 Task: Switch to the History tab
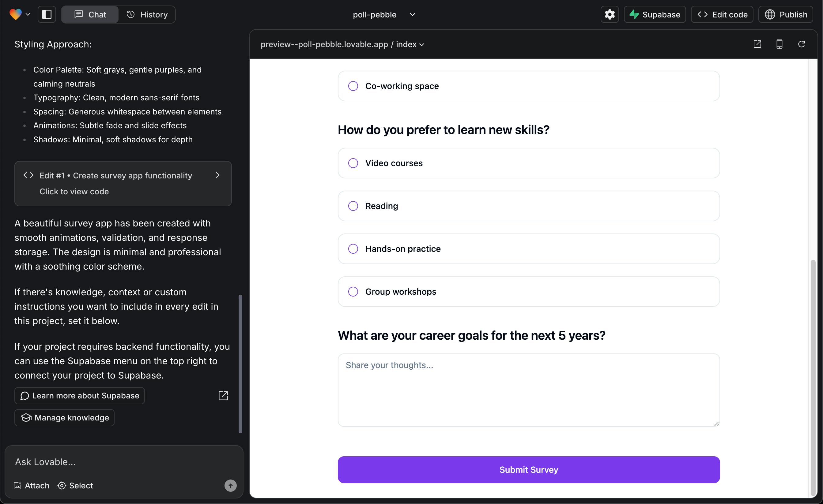click(x=147, y=14)
